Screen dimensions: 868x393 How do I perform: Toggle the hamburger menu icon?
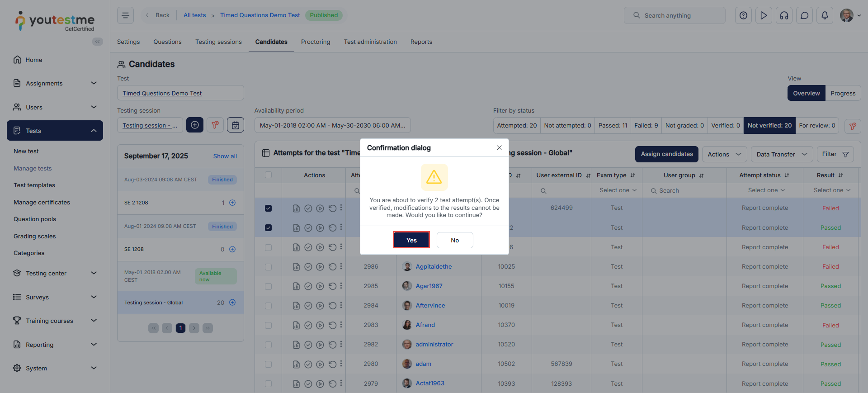[125, 15]
